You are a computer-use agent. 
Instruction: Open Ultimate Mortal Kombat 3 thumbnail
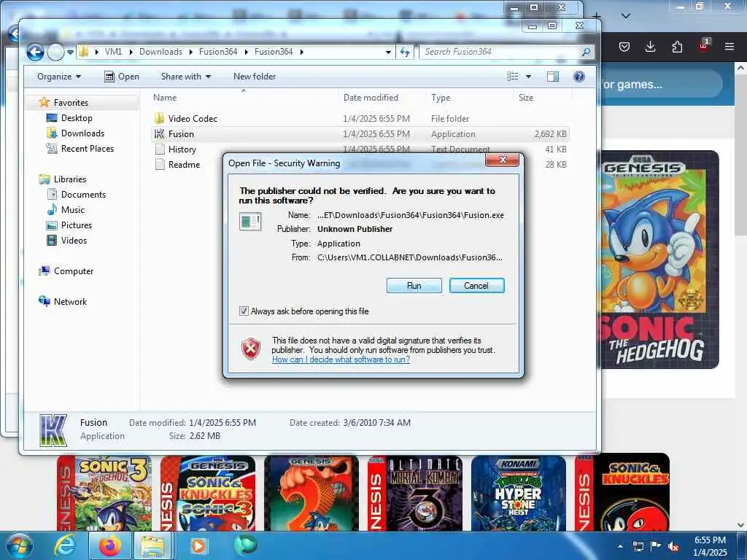point(415,493)
